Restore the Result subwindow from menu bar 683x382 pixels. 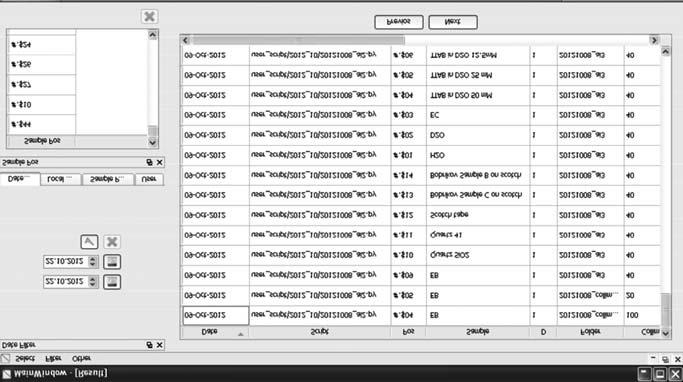665,359
